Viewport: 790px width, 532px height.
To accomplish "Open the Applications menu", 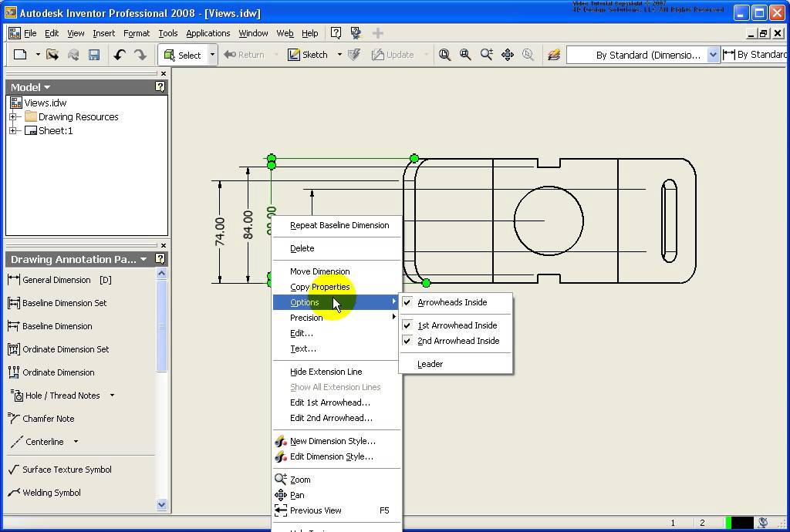I will pyautogui.click(x=208, y=33).
